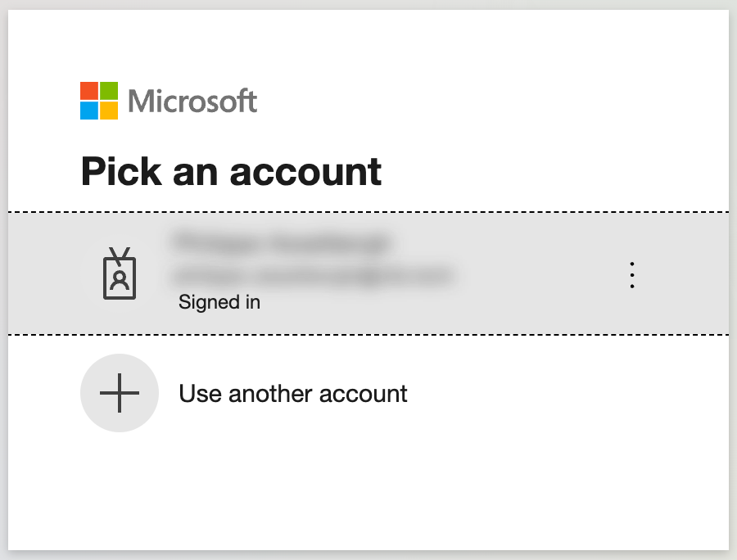Viewport: 737px width, 560px height.
Task: Click the blurred account email address
Action: (314, 275)
